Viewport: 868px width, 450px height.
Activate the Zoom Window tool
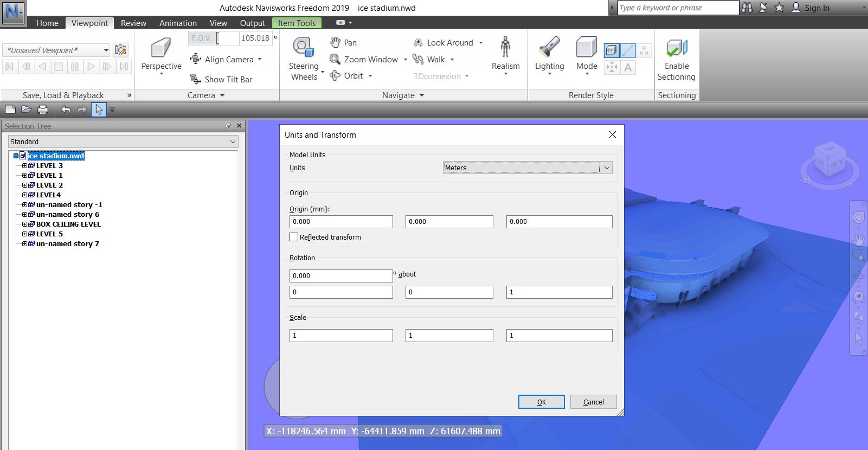(x=364, y=59)
